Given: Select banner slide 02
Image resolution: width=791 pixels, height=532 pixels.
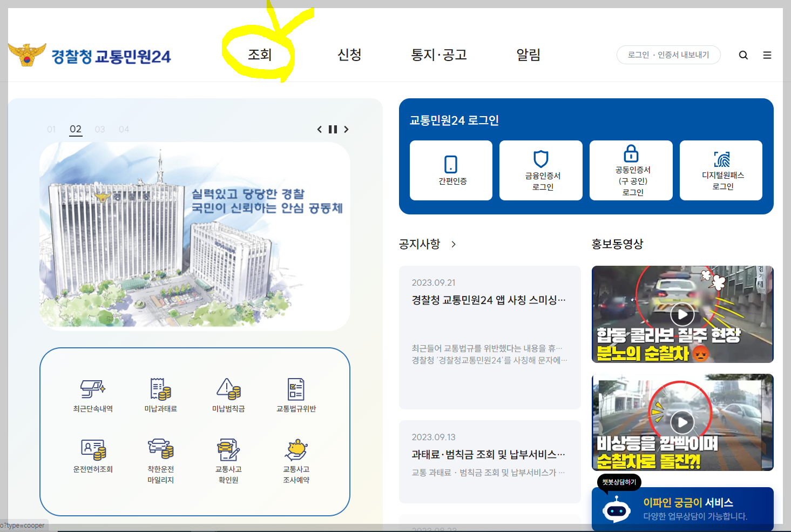Looking at the screenshot, I should [76, 129].
